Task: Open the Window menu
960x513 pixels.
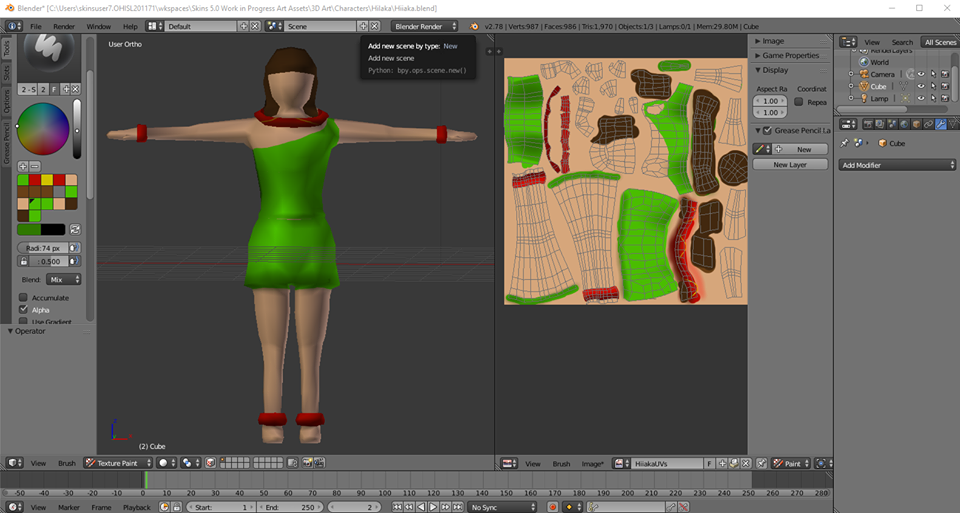Action: tap(98, 26)
